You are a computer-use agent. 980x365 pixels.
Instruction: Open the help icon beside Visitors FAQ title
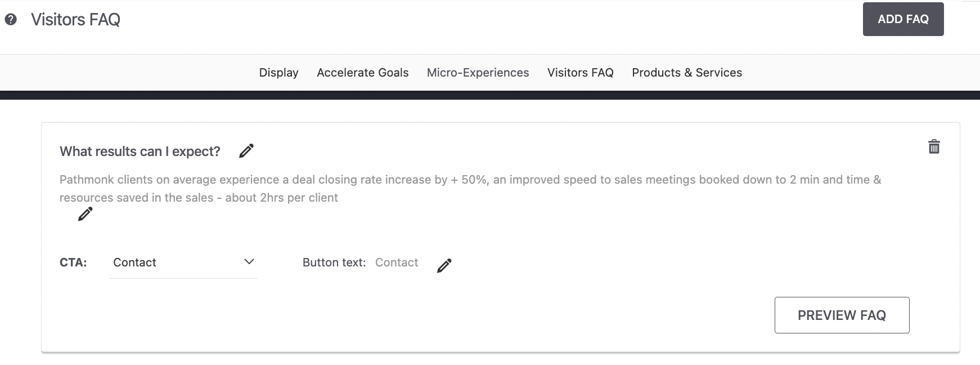click(10, 19)
